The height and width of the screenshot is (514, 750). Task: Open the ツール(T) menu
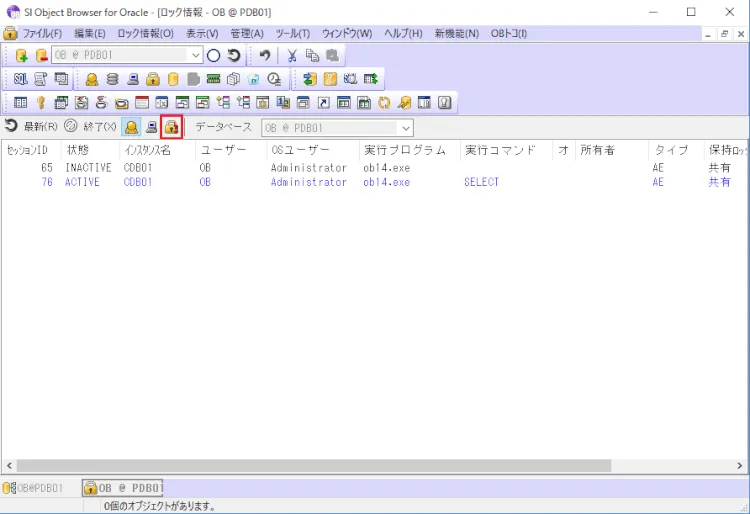tap(293, 33)
